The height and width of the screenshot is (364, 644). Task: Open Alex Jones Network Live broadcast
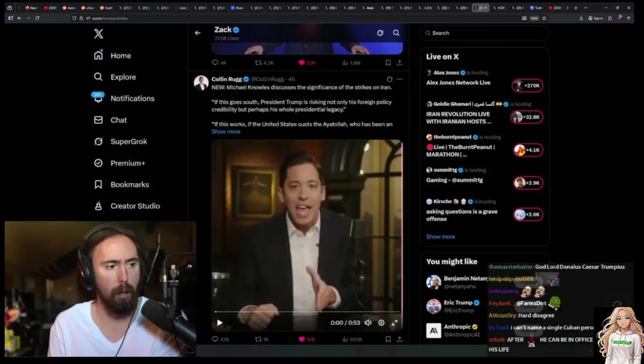pyautogui.click(x=458, y=82)
